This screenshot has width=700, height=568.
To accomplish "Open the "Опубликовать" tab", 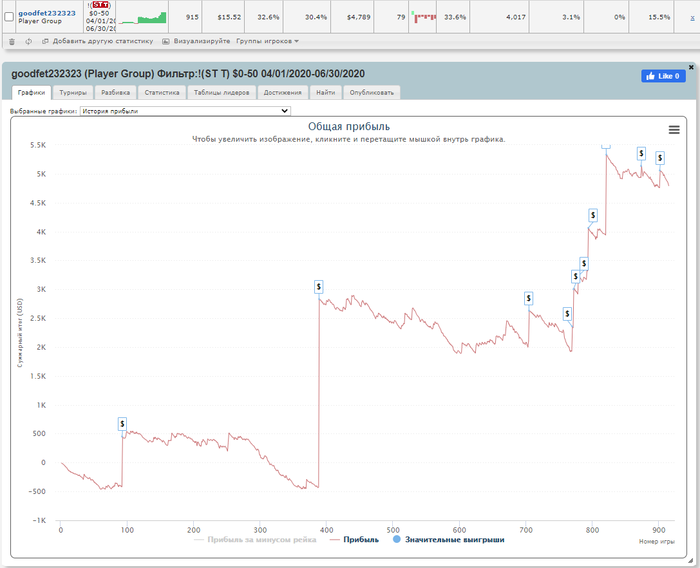I will coord(371,92).
